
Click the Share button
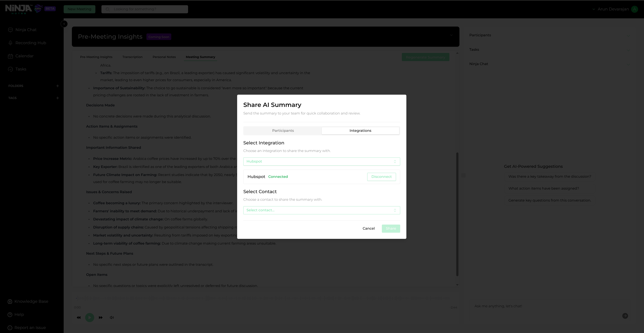391,228
